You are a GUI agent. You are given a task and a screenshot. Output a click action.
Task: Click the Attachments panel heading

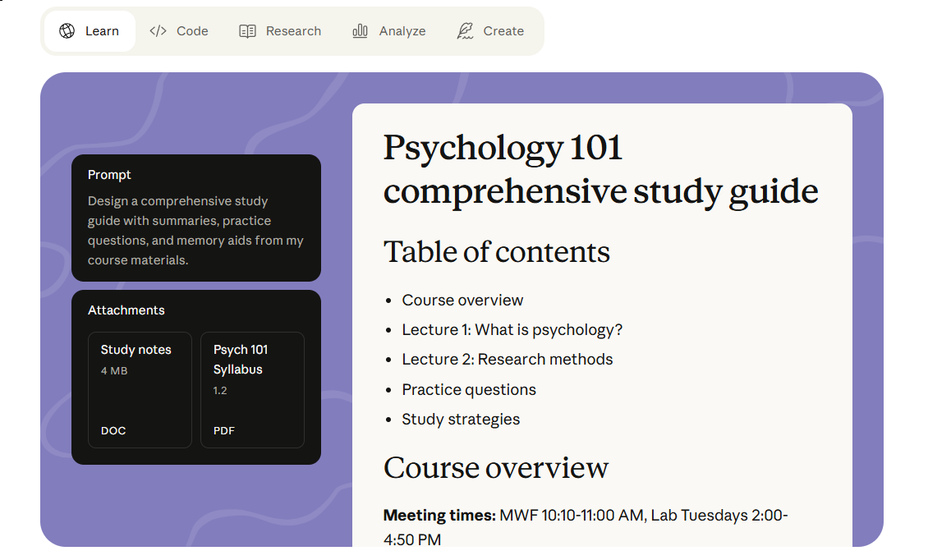point(126,310)
